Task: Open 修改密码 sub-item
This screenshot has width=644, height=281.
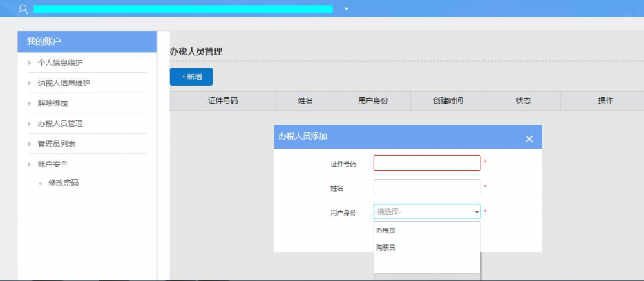Action: point(63,183)
